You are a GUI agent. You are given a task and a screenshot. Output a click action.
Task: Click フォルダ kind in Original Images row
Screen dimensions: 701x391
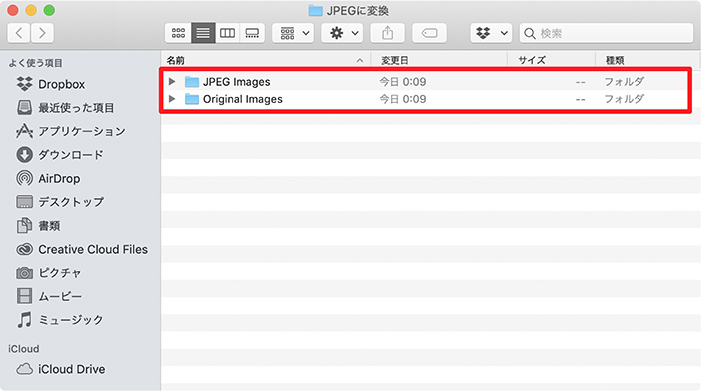point(624,99)
